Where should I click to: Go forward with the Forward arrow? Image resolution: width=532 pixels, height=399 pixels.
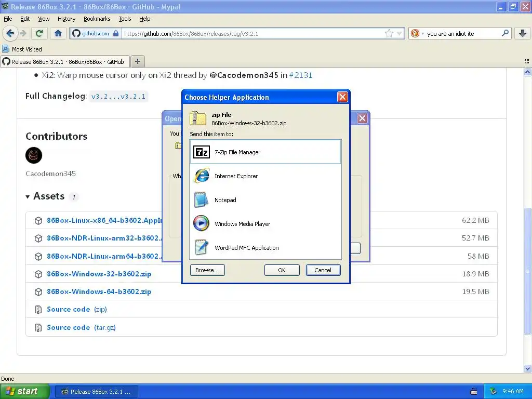pyautogui.click(x=23, y=33)
